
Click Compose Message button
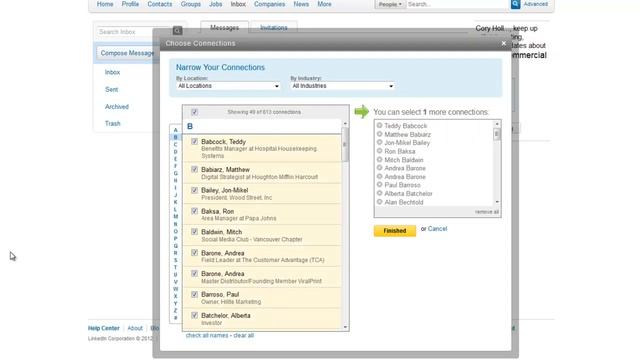[x=127, y=53]
